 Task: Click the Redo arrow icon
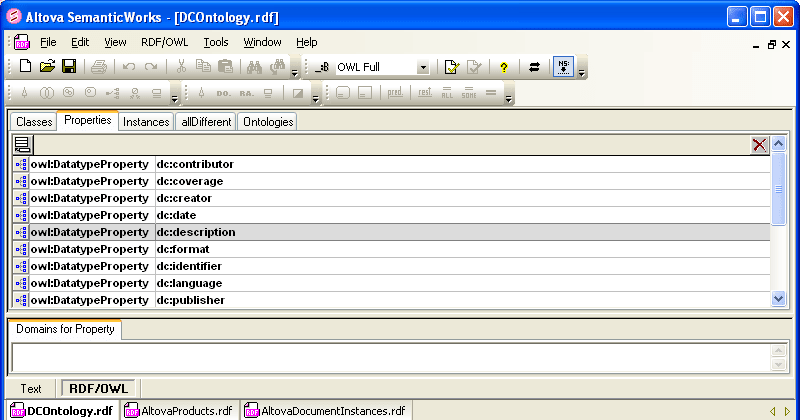coord(151,66)
